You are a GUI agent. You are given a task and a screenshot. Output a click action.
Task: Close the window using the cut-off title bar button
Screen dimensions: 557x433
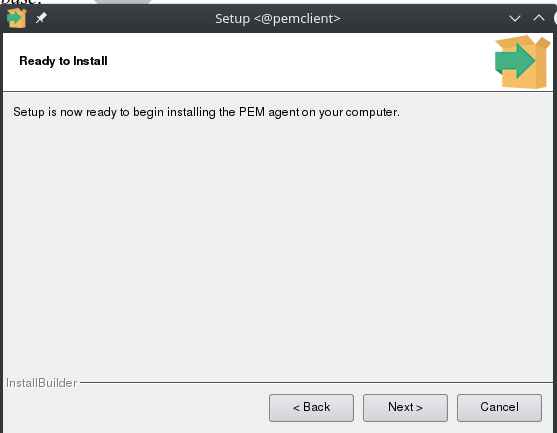(x=555, y=18)
